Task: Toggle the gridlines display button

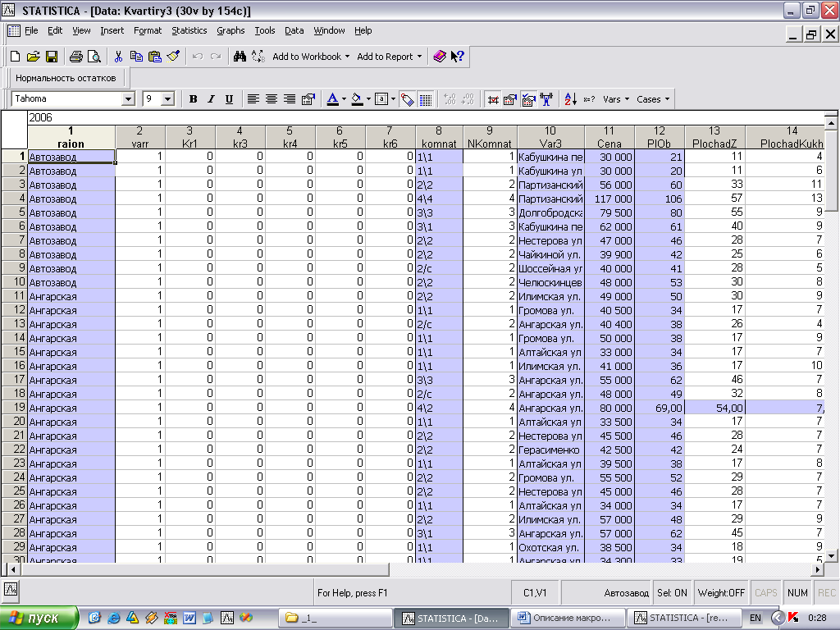Action: pos(426,99)
